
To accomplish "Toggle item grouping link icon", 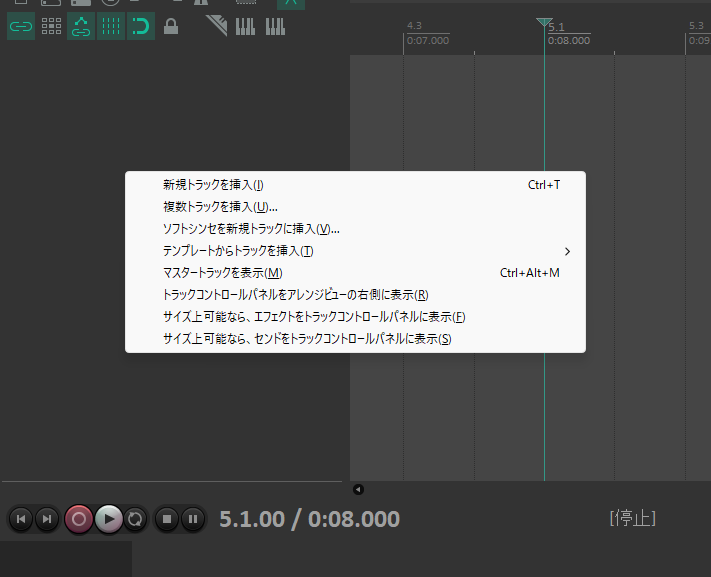I will click(x=21, y=26).
